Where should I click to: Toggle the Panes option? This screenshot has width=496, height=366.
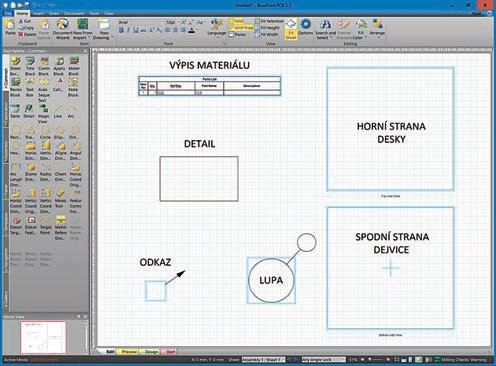click(238, 34)
